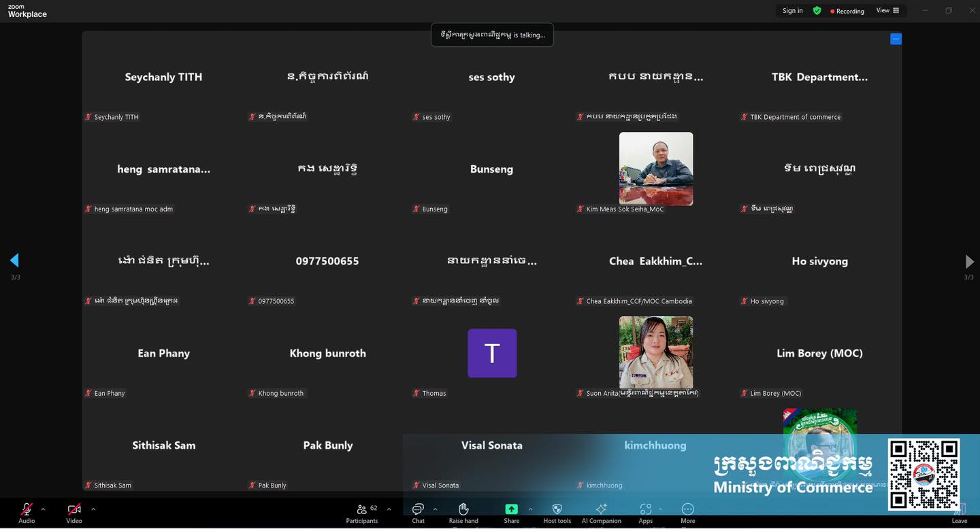980x529 pixels.
Task: Open the Apps icon
Action: (645, 509)
